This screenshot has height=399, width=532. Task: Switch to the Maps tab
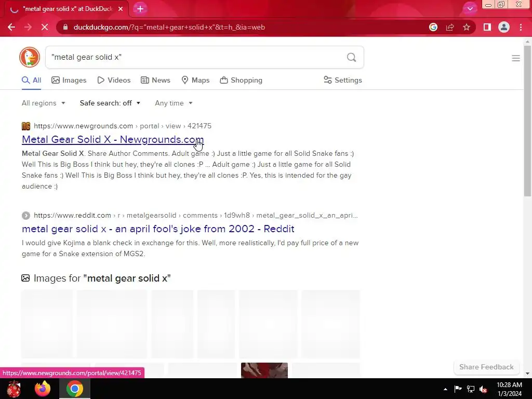coord(195,81)
